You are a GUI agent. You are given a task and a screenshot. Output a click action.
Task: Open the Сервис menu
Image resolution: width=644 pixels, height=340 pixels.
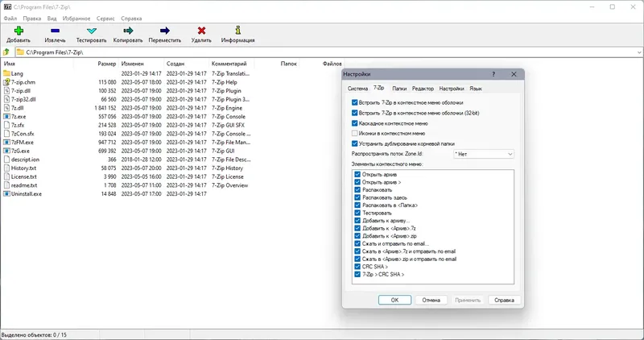105,19
